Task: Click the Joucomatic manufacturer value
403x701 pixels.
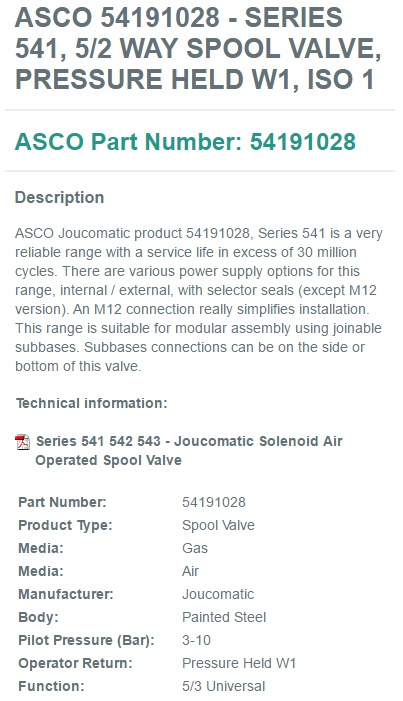Action: pyautogui.click(x=218, y=594)
